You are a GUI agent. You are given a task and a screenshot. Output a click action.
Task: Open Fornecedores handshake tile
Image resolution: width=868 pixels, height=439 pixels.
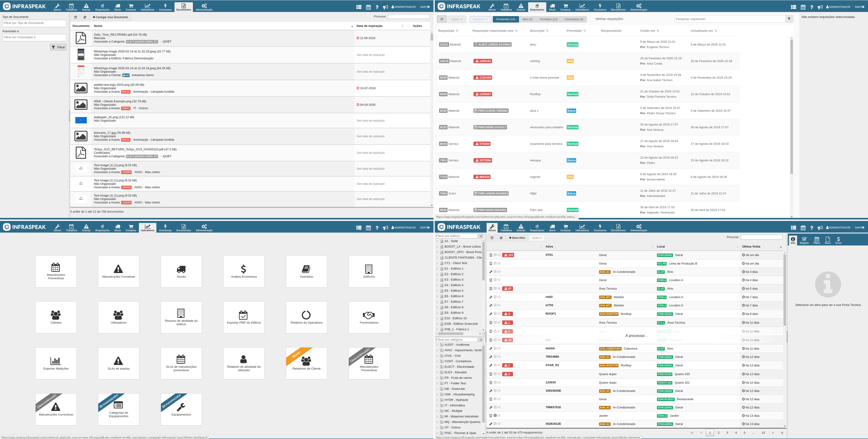coord(369,317)
